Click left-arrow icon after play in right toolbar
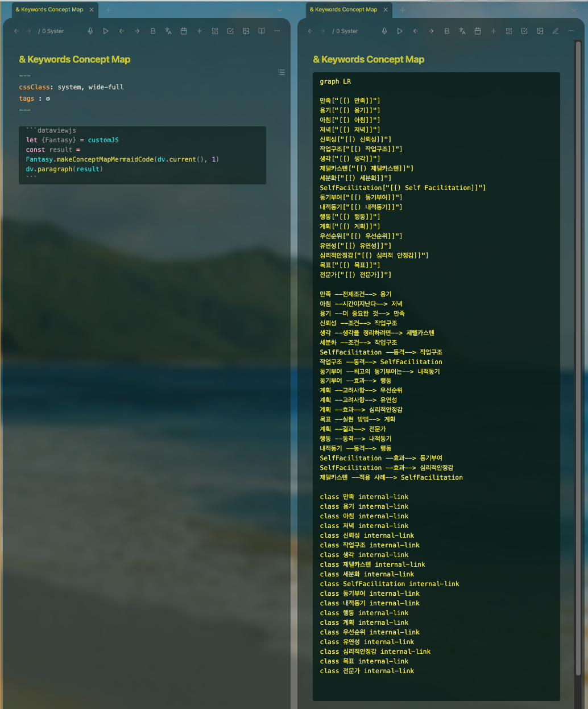Viewport: 588px width, 709px height. point(416,31)
